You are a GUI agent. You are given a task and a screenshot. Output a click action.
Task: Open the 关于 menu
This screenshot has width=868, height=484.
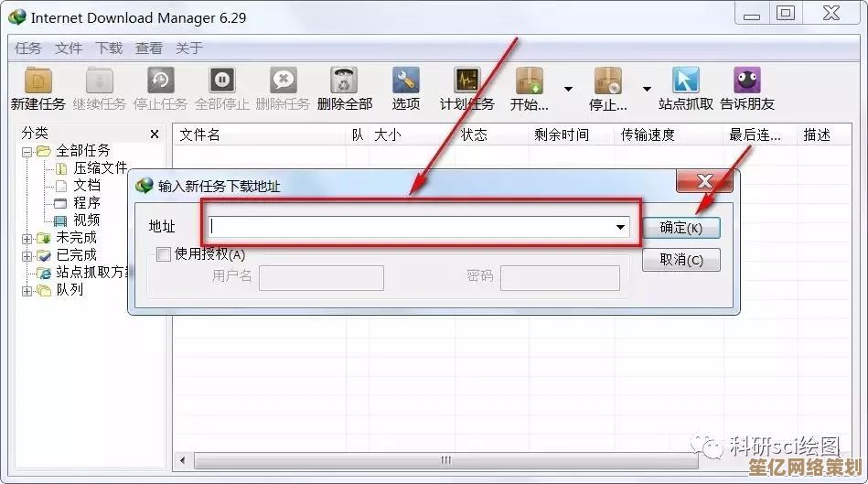tap(189, 48)
